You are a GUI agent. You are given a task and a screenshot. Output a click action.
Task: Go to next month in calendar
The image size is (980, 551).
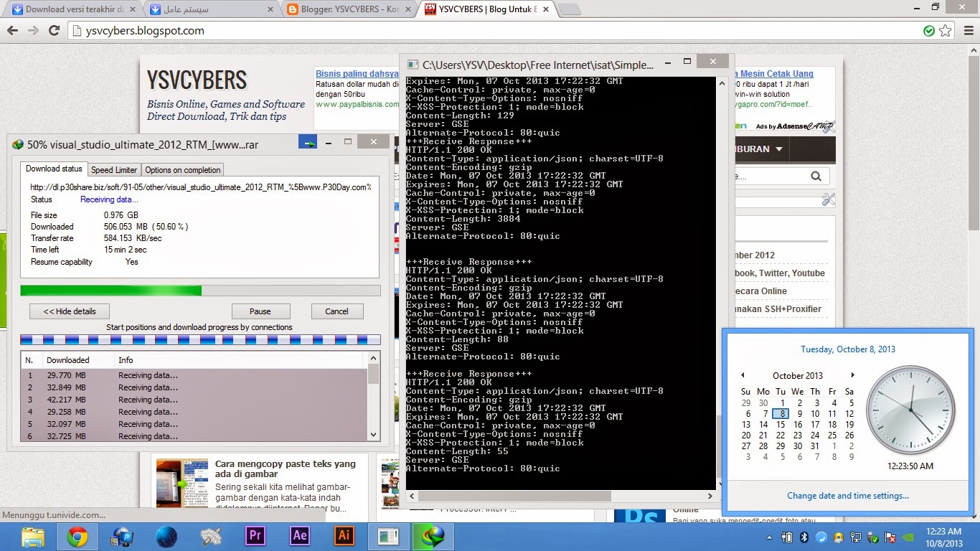coord(852,375)
